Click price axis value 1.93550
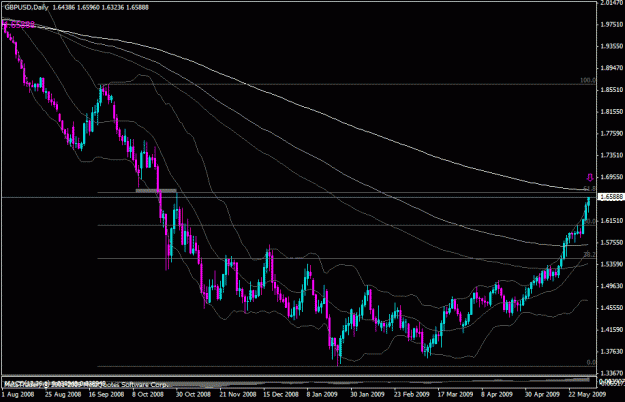Image resolution: width=625 pixels, height=402 pixels. pos(611,46)
